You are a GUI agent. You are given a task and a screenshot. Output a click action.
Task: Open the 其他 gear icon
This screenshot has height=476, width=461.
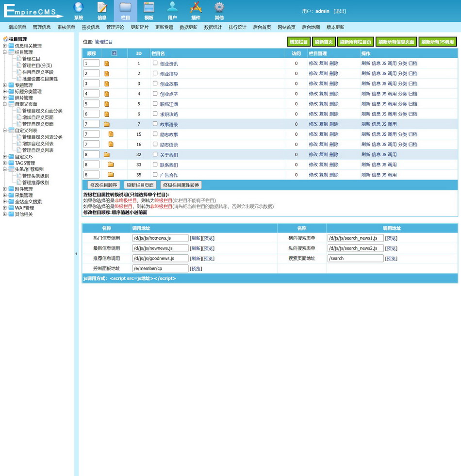point(219,7)
